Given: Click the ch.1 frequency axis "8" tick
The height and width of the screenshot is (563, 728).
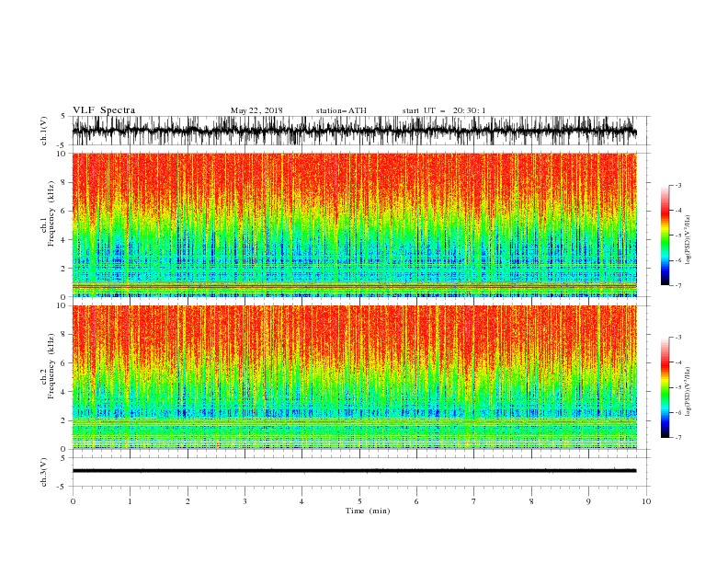Looking at the screenshot, I should [x=64, y=182].
